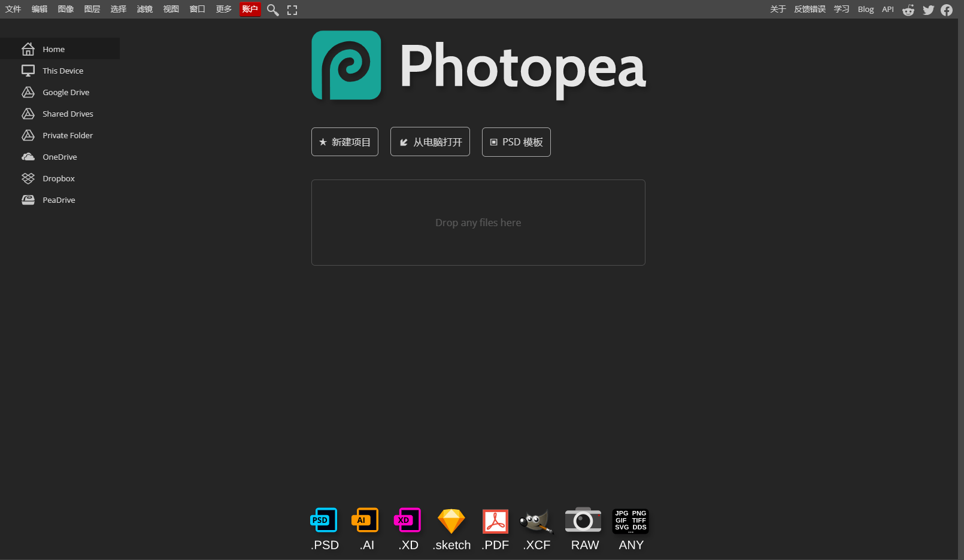Viewport: 964px width, 560px height.
Task: Open the 更多 menu
Action: click(224, 9)
